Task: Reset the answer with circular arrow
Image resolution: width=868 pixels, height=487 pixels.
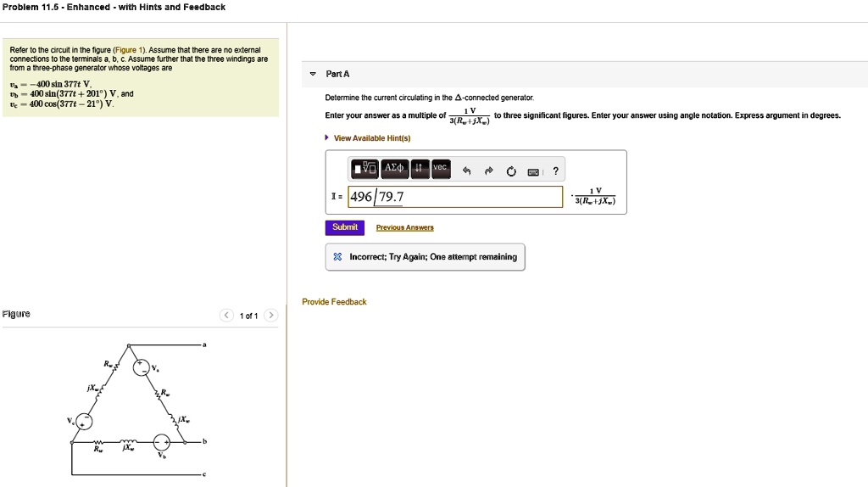Action: [511, 171]
